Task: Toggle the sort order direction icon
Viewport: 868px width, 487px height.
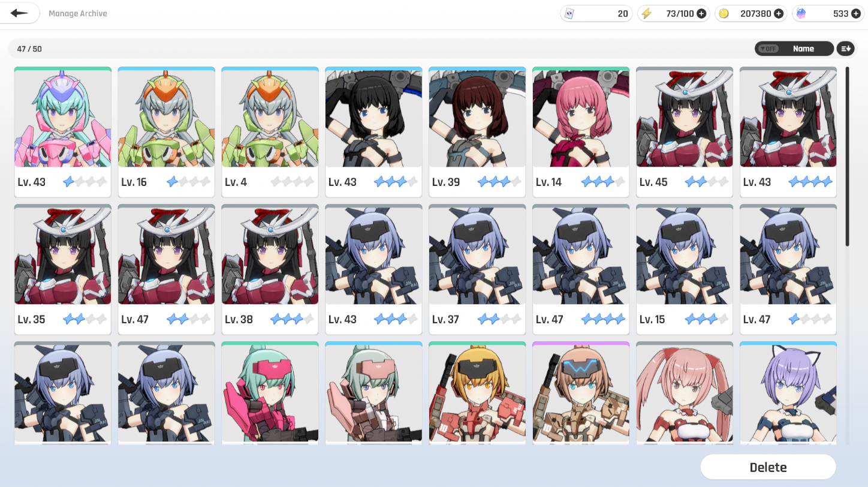Action: [845, 49]
